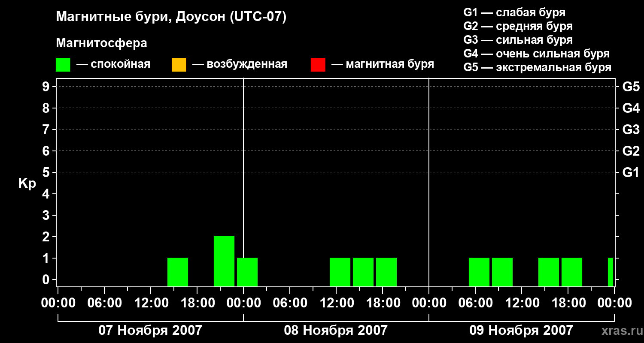This screenshot has width=644, height=343.
Task: Click the 12:00 time label above 08 Ноября
Action: [x=337, y=303]
